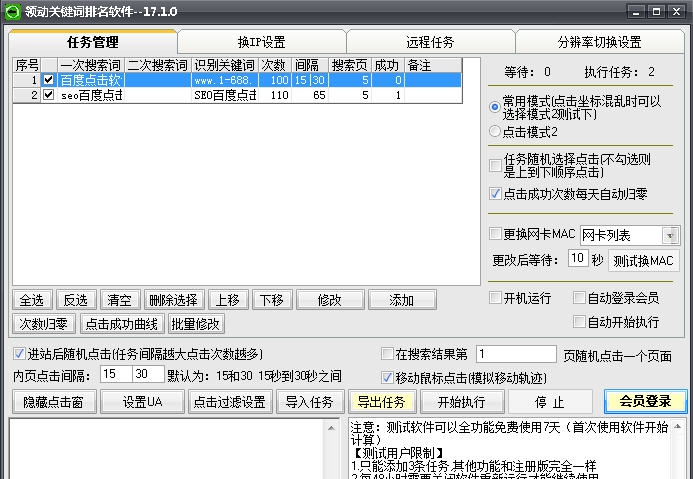The image size is (693, 479).
Task: Switch to 分辨率切换设置 tab
Action: pyautogui.click(x=599, y=42)
